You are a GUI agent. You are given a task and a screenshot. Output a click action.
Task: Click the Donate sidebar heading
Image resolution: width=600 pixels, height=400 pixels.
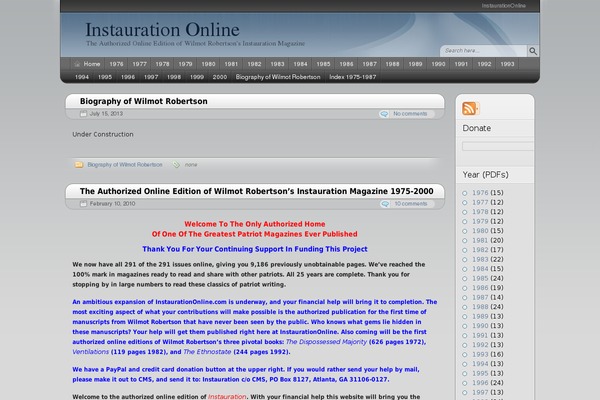(x=476, y=128)
